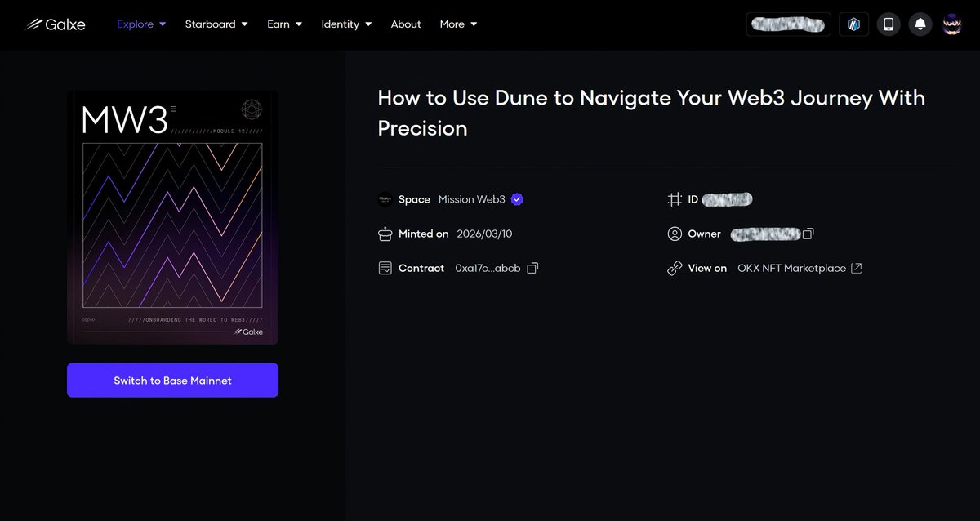Open the OKX NFT Marketplace link
980x521 pixels.
pyautogui.click(x=791, y=268)
